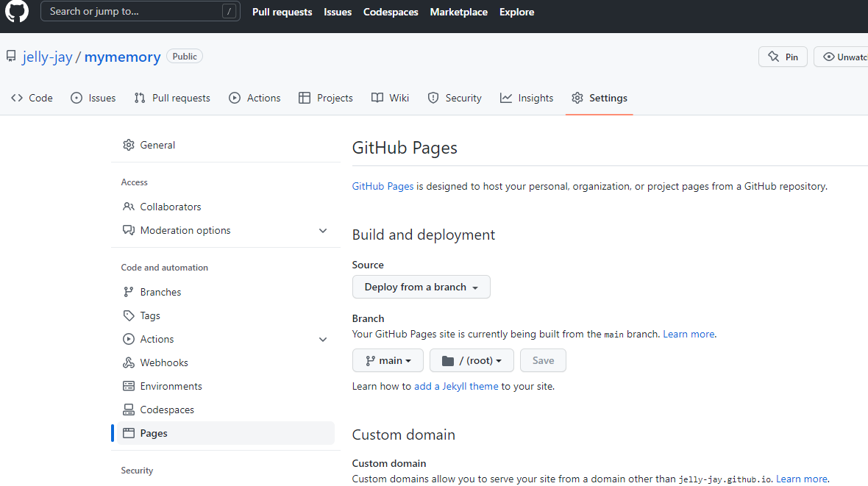Image resolution: width=868 pixels, height=486 pixels.
Task: Open Pull requests in top navigation
Action: pyautogui.click(x=282, y=12)
